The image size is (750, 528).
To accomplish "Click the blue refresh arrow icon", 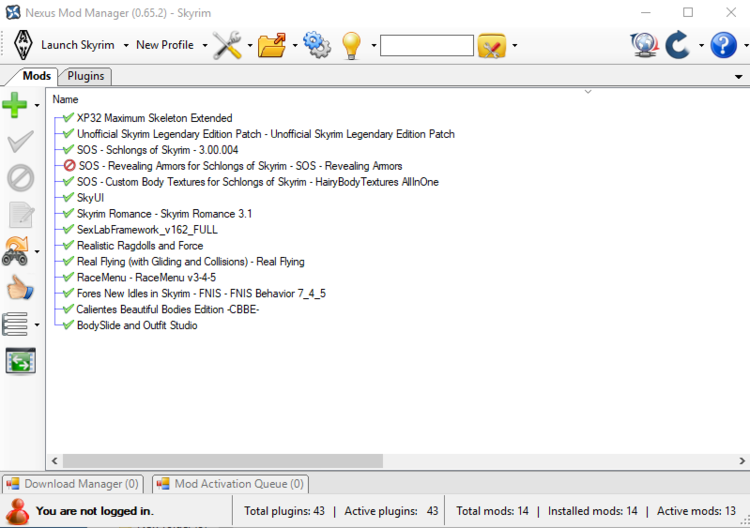I will click(678, 45).
